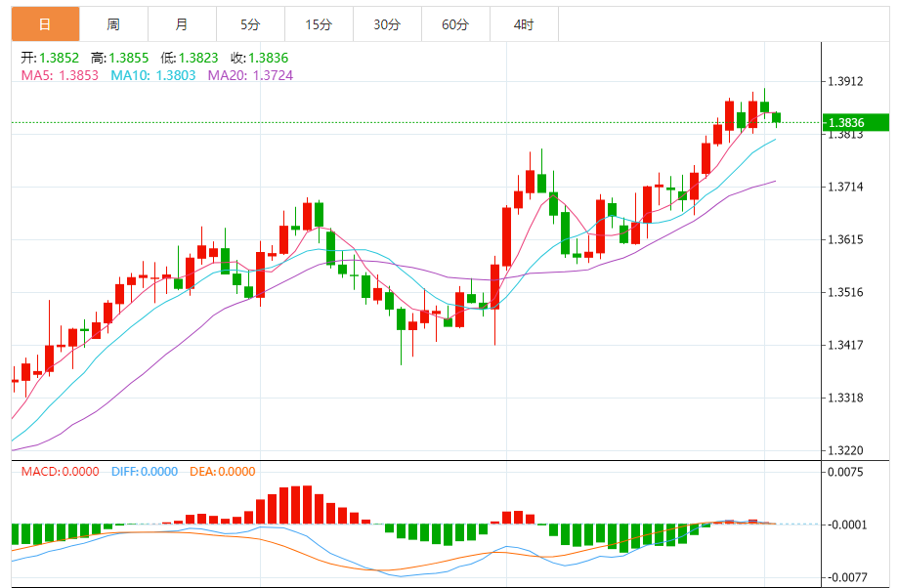Click the tallest red MACD histogram bar
Viewport: 898px width, 588px height.
click(x=307, y=504)
